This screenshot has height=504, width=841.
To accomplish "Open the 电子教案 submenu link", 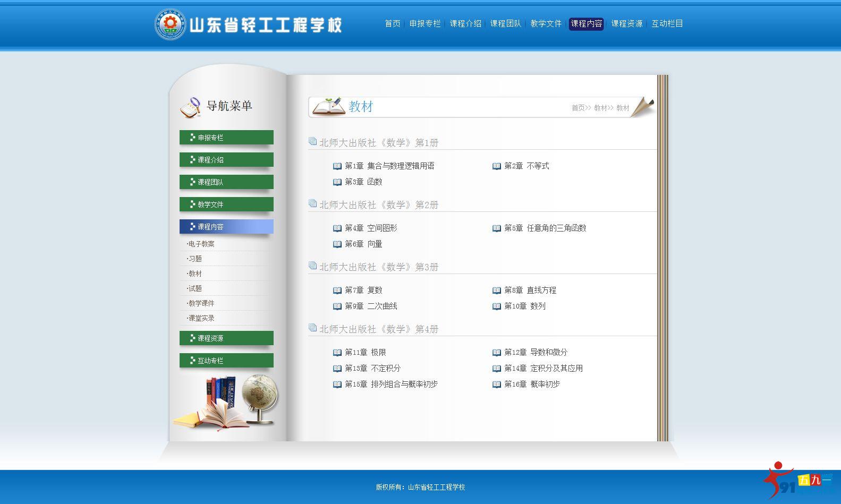I will click(201, 244).
